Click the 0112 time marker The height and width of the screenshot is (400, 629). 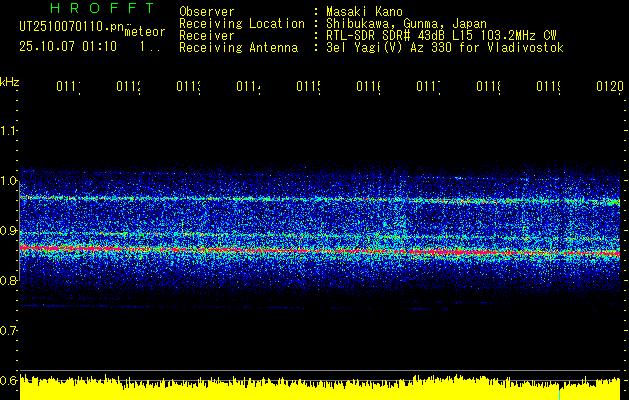tap(128, 87)
